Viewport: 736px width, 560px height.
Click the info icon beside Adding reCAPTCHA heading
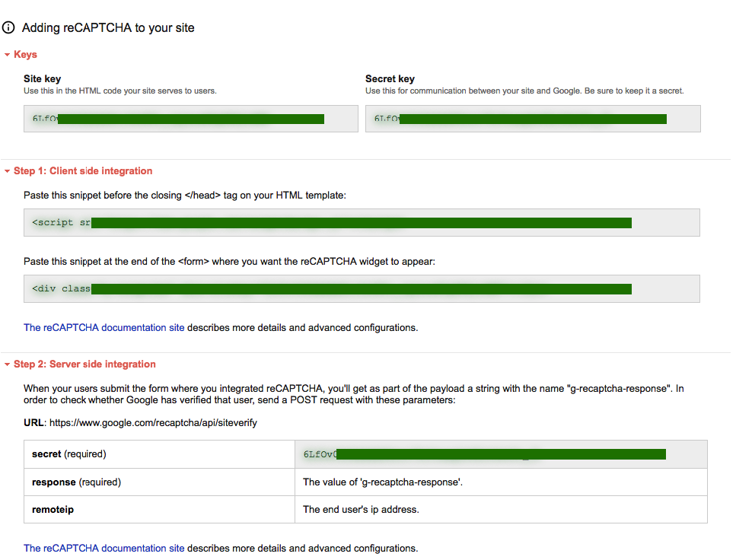tap(8, 27)
